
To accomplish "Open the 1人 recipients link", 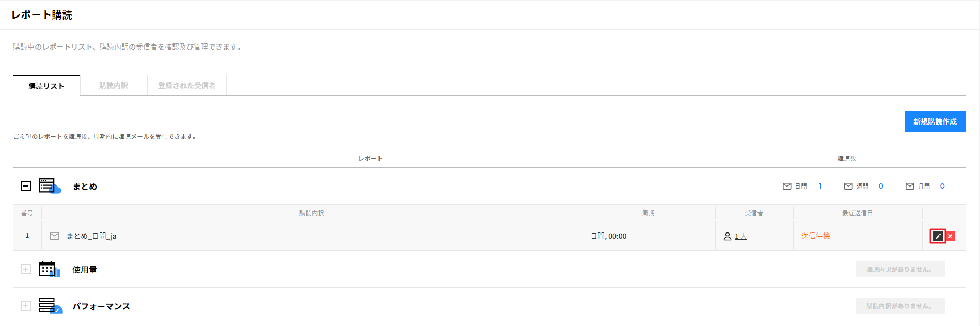I will (x=740, y=237).
